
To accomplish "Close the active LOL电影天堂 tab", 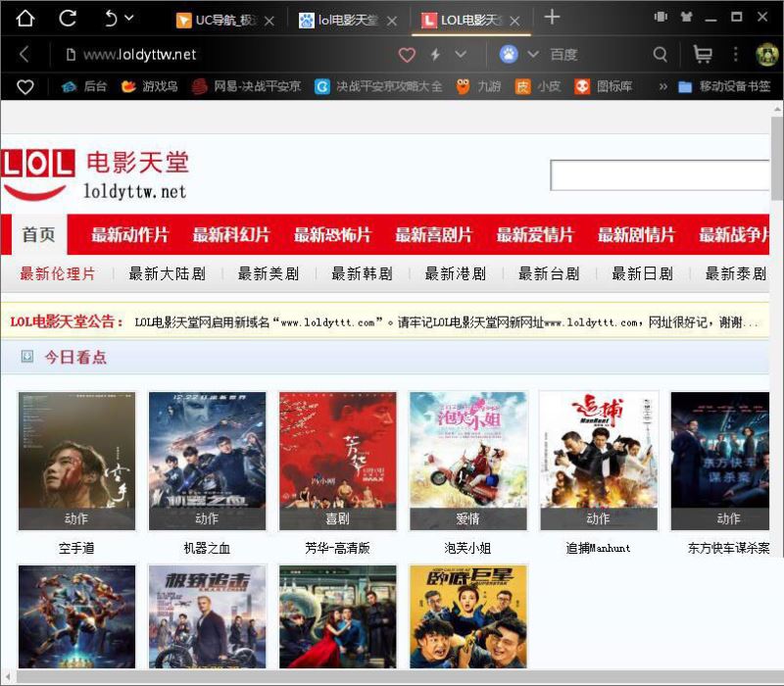I will click(515, 21).
